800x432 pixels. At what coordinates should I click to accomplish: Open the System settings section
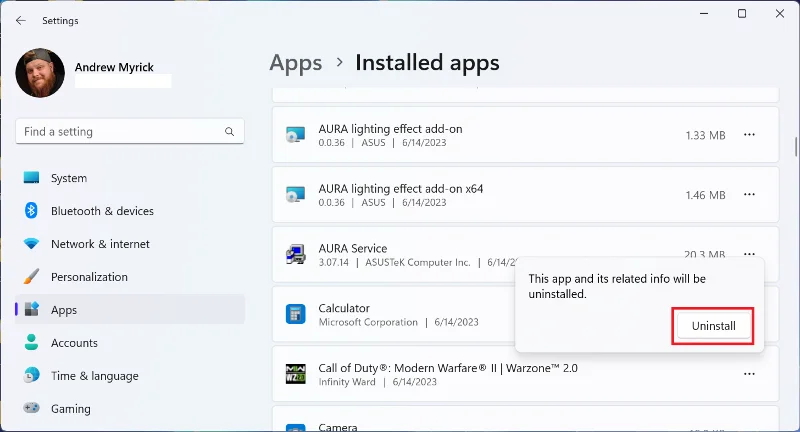click(x=68, y=178)
